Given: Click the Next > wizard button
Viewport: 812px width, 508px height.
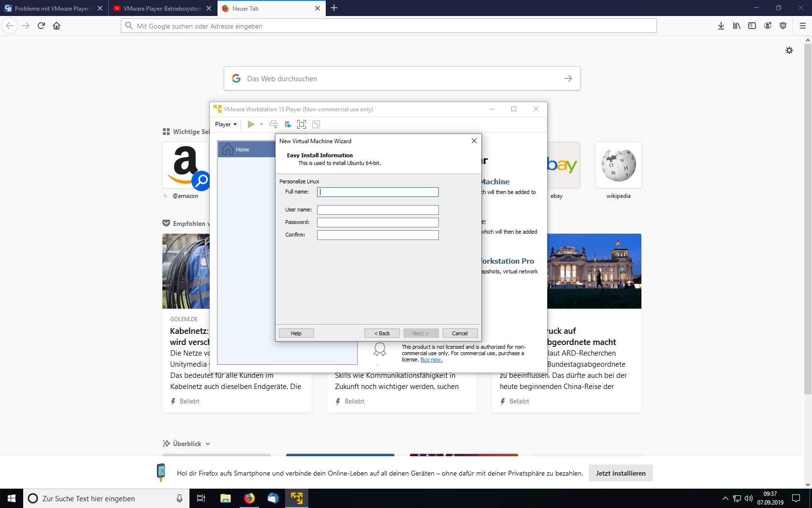Looking at the screenshot, I should point(421,333).
